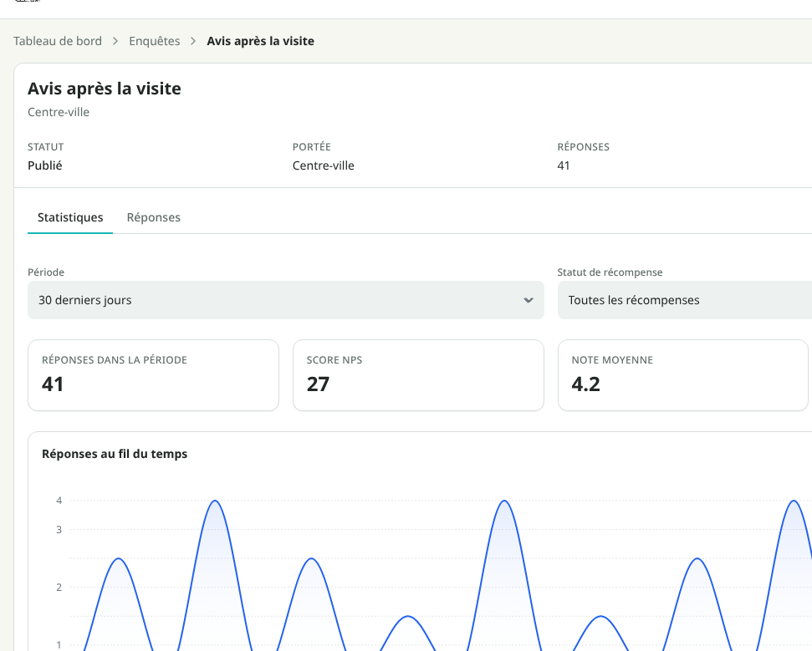Click the chevron after Enquêtes breadcrumb
Viewport: 812px width, 651px height.
click(193, 41)
